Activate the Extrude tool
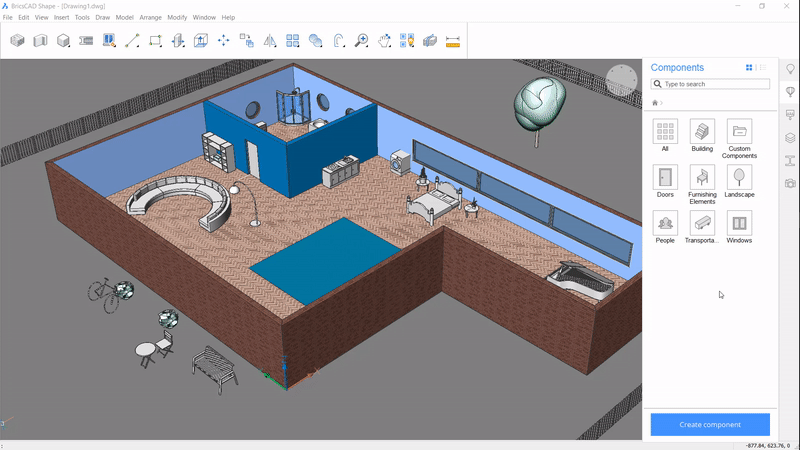800x450 pixels. click(201, 40)
